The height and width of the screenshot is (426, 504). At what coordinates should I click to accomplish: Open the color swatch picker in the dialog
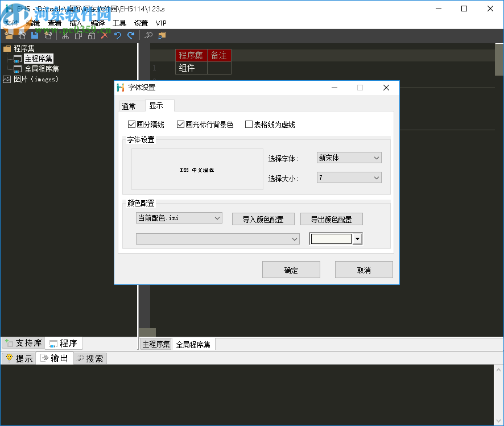[x=357, y=238]
